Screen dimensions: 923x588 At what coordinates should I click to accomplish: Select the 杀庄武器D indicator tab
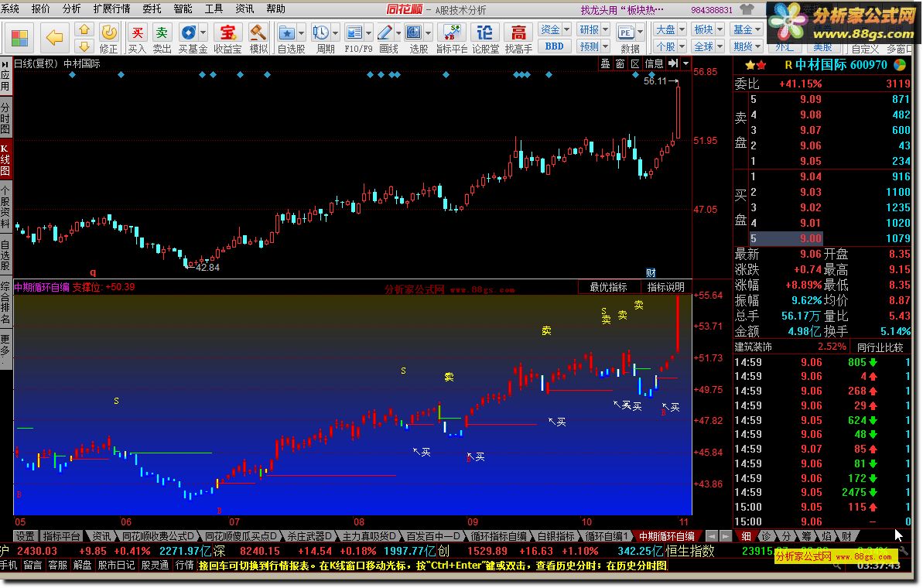(x=309, y=536)
